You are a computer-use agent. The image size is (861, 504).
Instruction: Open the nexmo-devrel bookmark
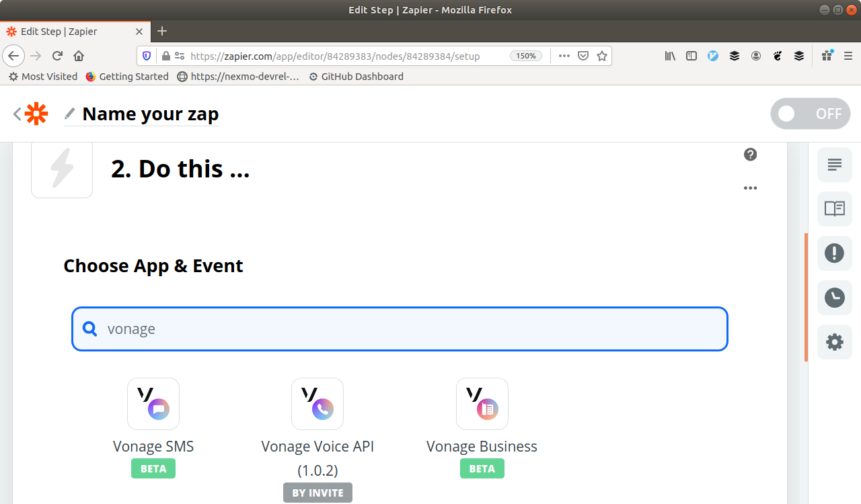238,77
